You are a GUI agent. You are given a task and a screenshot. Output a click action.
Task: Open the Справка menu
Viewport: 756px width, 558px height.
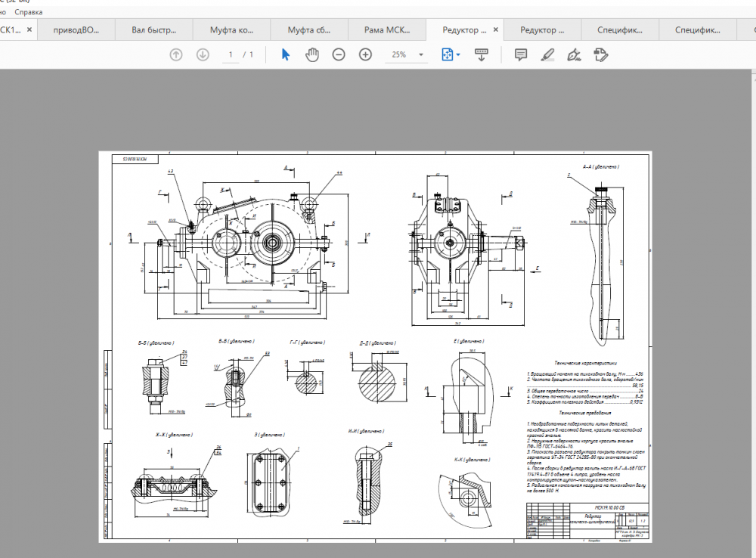click(29, 12)
